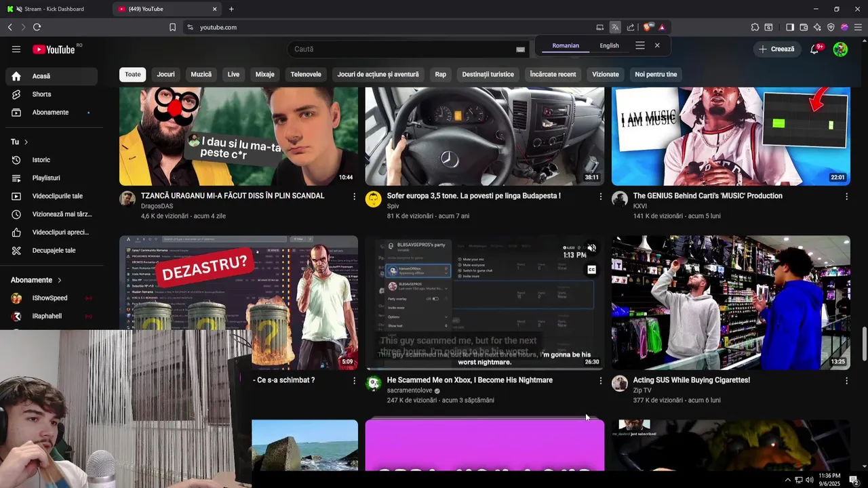Open the YouTube hamburger guide menu
Viewport: 868px width, 488px height.
point(16,49)
